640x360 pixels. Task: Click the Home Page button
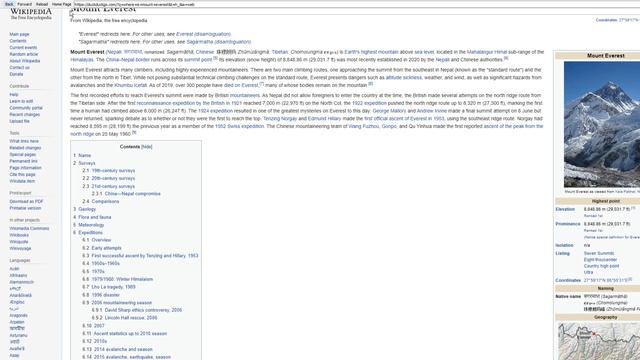pyautogui.click(x=62, y=4)
